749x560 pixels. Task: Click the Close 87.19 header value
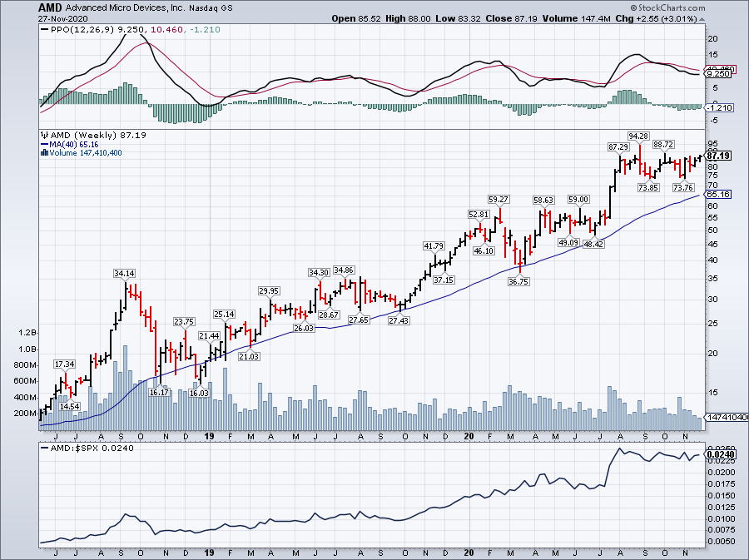point(511,18)
